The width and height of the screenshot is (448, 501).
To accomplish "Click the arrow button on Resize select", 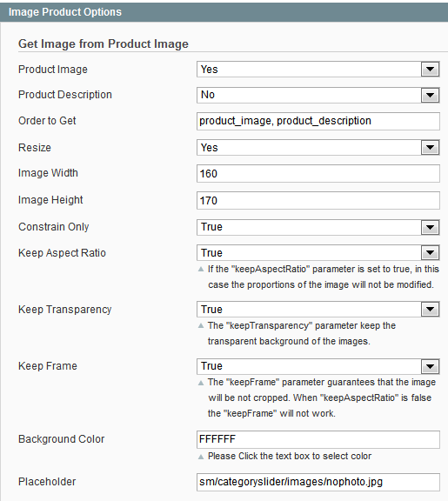I will tap(430, 148).
